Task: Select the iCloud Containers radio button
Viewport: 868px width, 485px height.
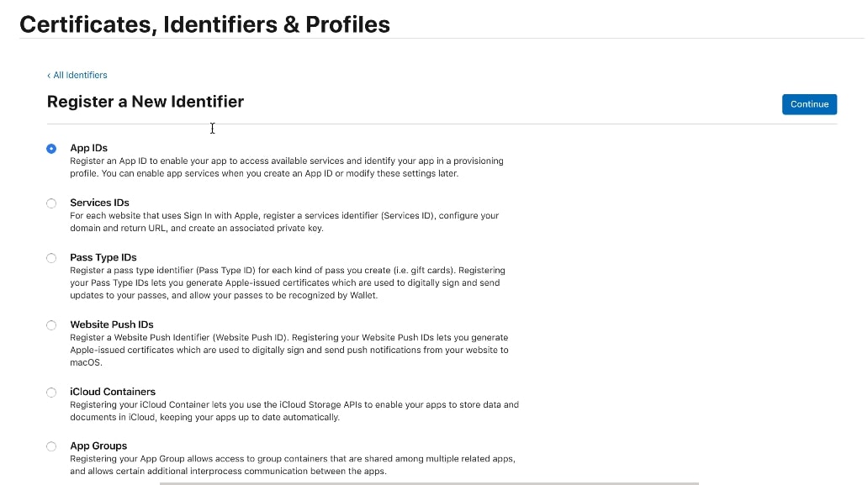Action: [51, 393]
